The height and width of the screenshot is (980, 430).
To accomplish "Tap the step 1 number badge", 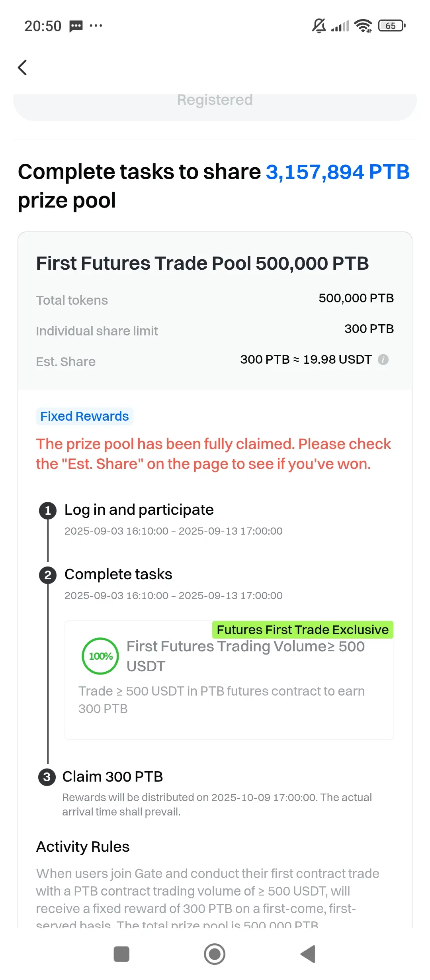I will pos(48,510).
